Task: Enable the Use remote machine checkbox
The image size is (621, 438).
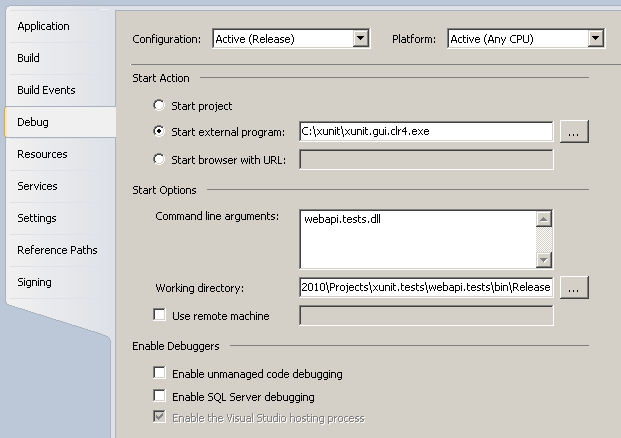Action: pos(159,315)
